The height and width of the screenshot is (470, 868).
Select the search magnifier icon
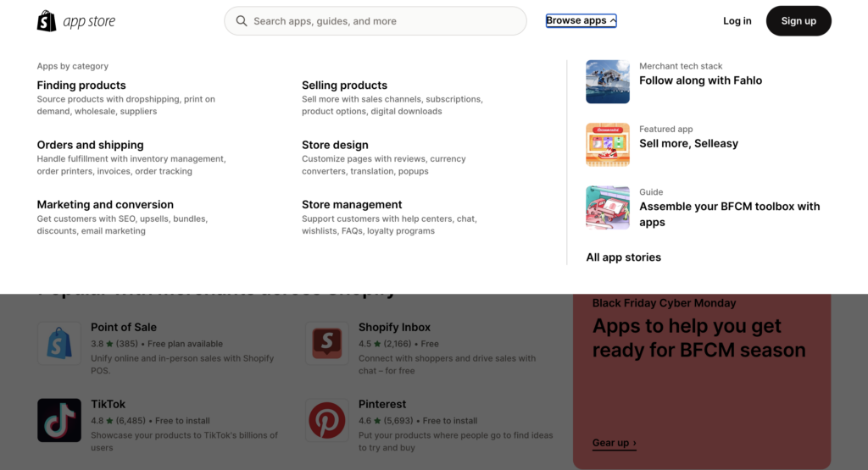[x=242, y=21]
